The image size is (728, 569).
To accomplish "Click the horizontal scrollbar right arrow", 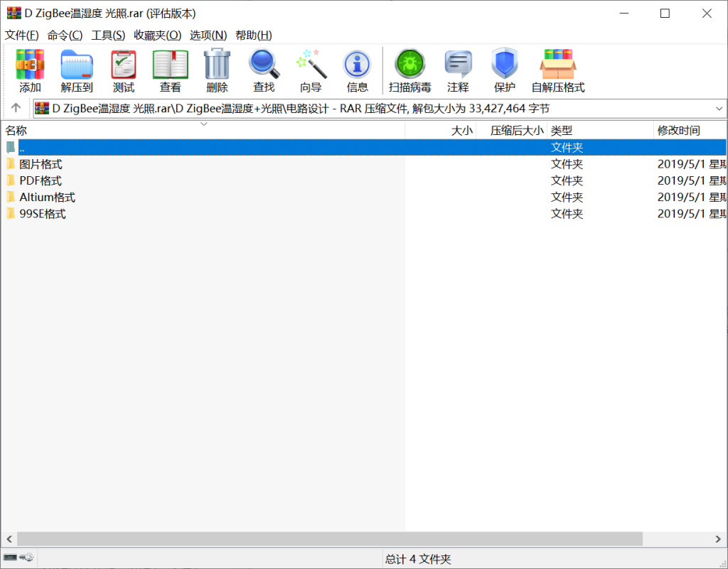I will [x=720, y=539].
